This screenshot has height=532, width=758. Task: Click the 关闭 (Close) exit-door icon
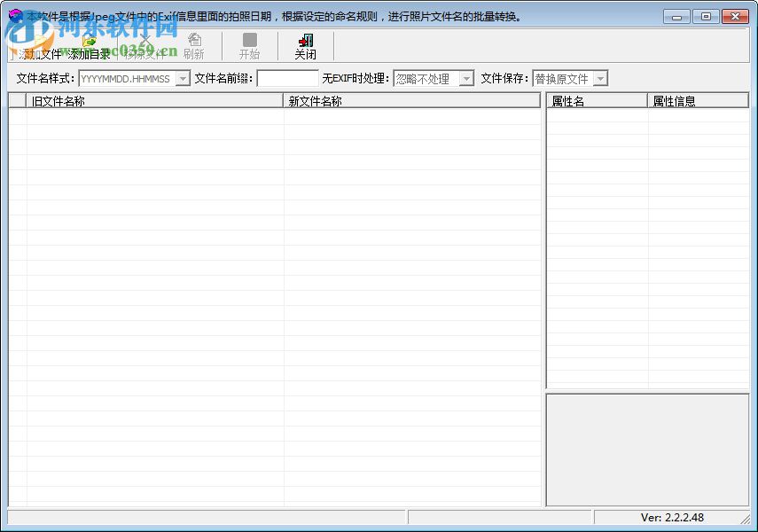306,44
